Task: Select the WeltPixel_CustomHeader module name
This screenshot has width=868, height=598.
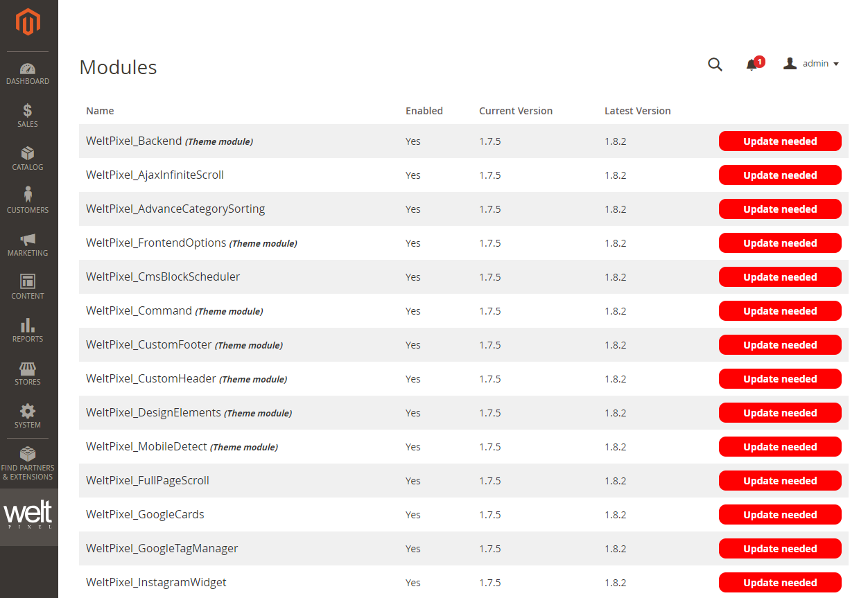Action: pyautogui.click(x=151, y=378)
